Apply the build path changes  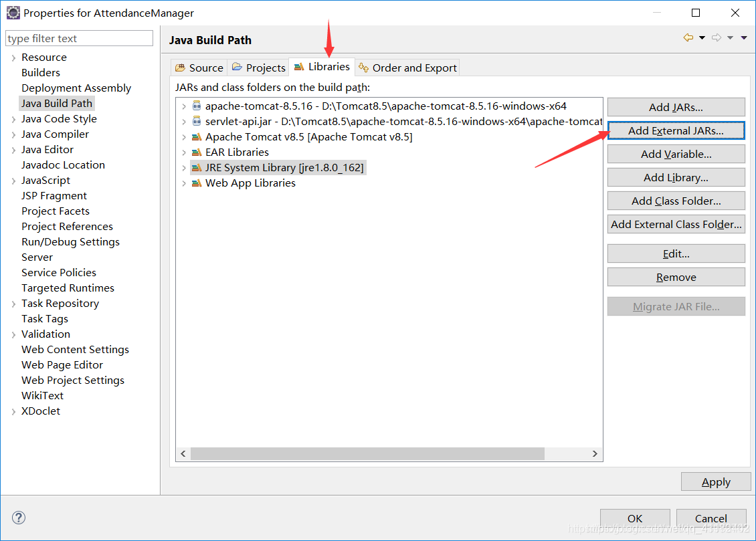(x=716, y=481)
